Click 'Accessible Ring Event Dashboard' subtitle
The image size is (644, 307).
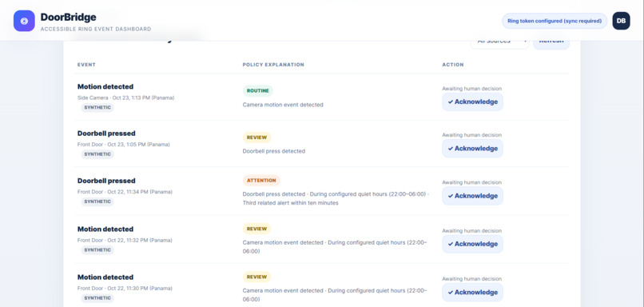coord(96,29)
